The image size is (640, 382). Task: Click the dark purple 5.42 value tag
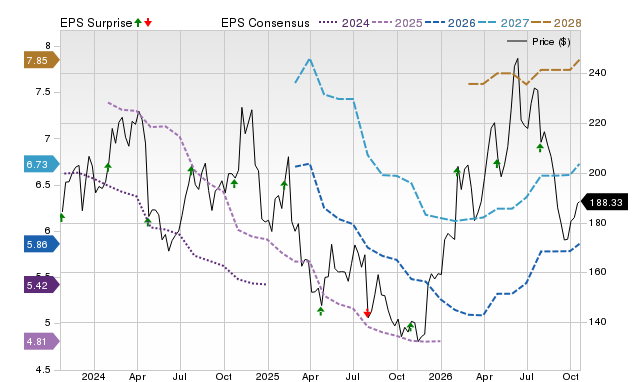(42, 285)
